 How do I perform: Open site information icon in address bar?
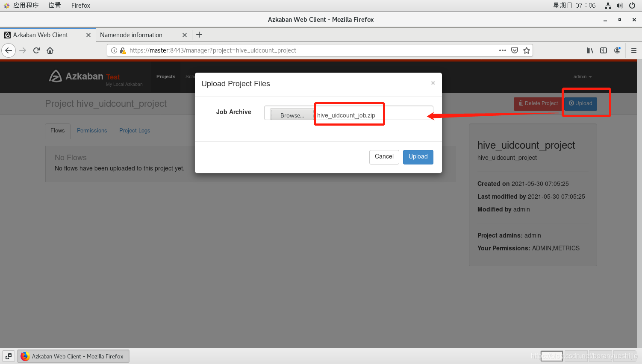click(x=114, y=50)
